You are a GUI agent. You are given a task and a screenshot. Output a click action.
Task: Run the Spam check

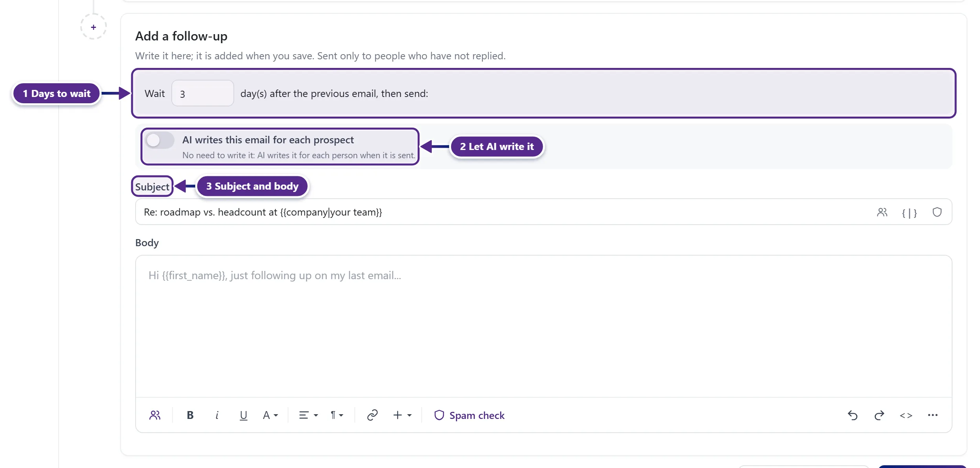(x=469, y=415)
